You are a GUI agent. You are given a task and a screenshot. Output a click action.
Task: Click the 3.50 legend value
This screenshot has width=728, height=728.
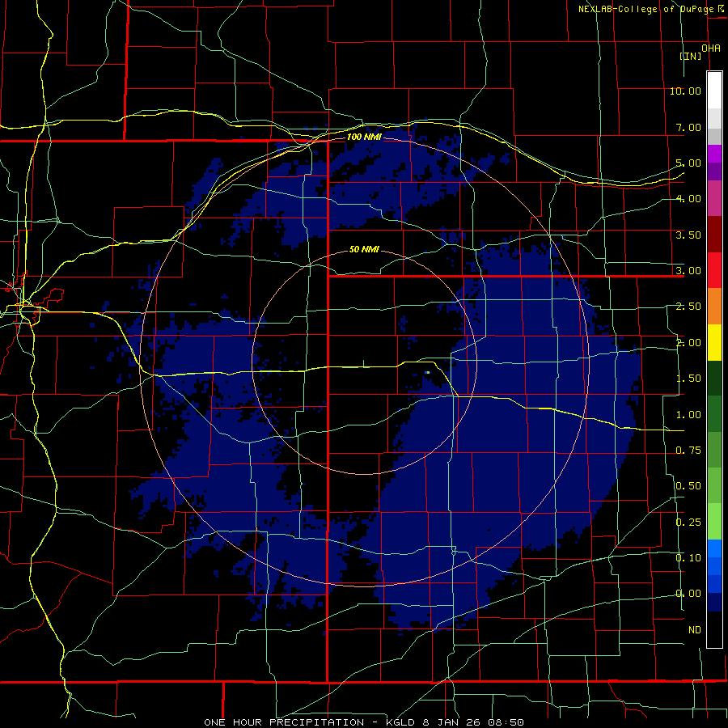[688, 235]
